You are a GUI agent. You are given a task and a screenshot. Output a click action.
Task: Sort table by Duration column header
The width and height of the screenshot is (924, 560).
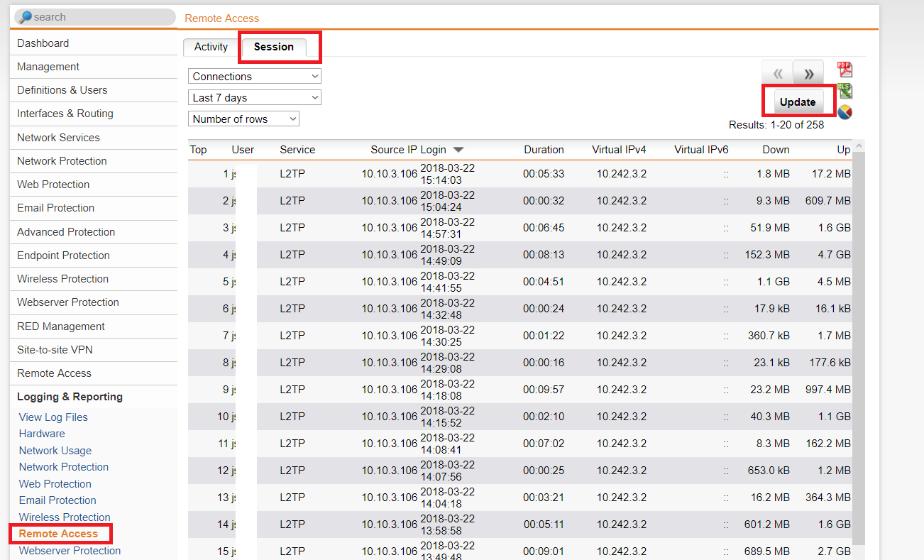pyautogui.click(x=544, y=150)
